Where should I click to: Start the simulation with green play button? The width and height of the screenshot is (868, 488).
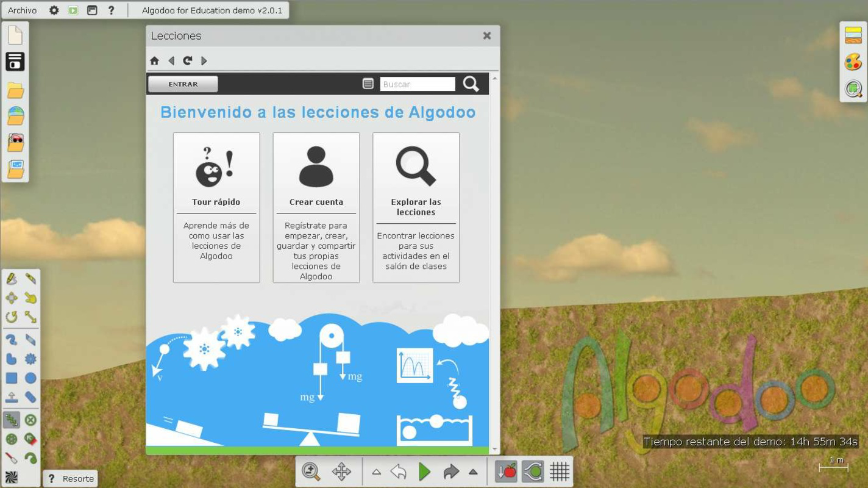pyautogui.click(x=425, y=471)
